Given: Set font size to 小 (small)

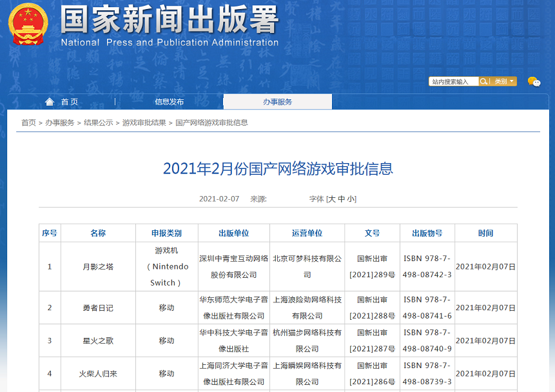Looking at the screenshot, I should (351, 199).
